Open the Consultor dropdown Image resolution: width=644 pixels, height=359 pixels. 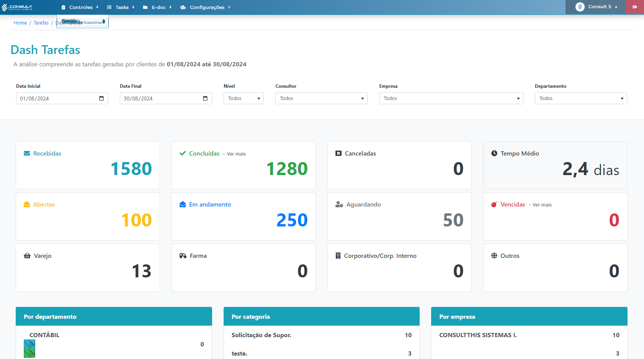321,98
